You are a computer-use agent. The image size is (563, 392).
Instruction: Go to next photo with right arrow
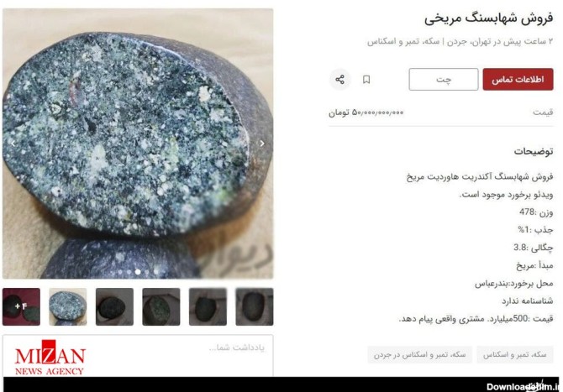[x=262, y=144]
